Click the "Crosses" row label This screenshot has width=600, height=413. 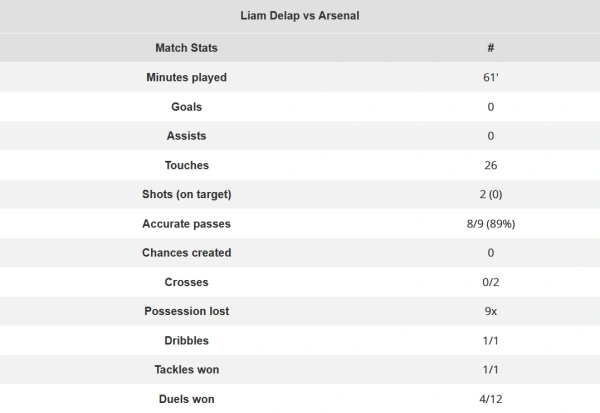186,282
